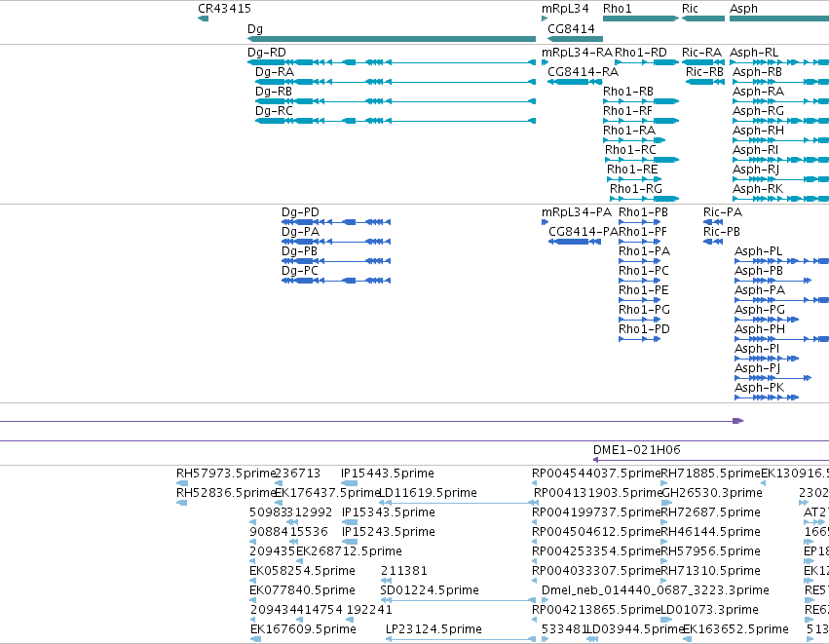The image size is (829, 644).
Task: Click the CG8414-PA protein label
Action: pos(584,232)
